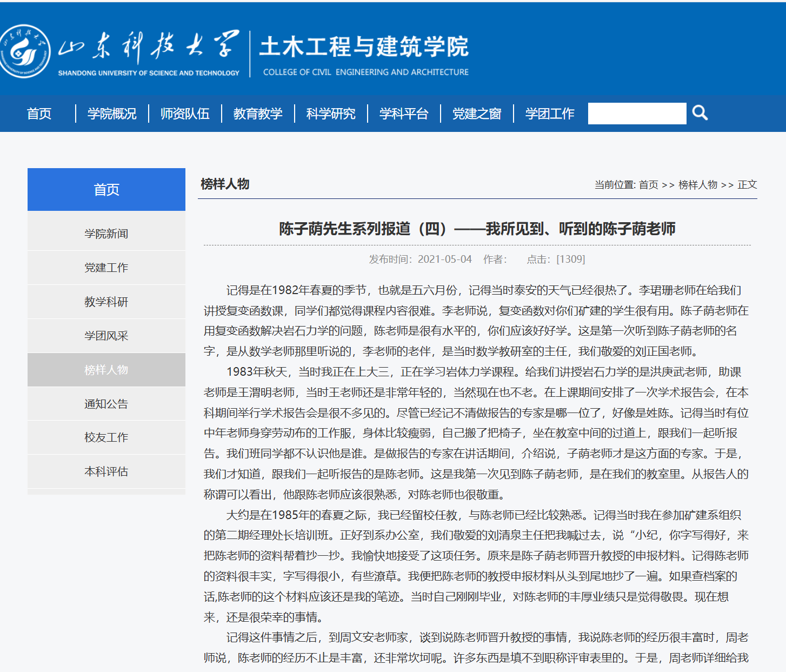Open 通知公告 in sidebar
This screenshot has width=786, height=672.
(x=106, y=404)
